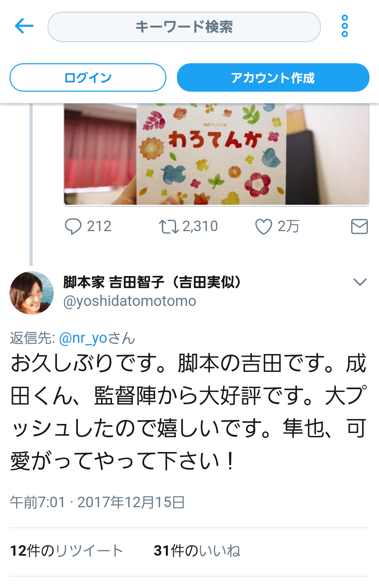Click the キーワード検索 search field
The height and width of the screenshot is (588, 379).
184,27
